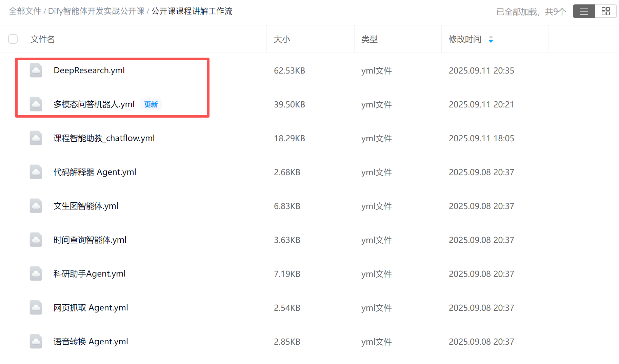Click yml文件 type of 文生图智能体.yml row

[x=377, y=206]
